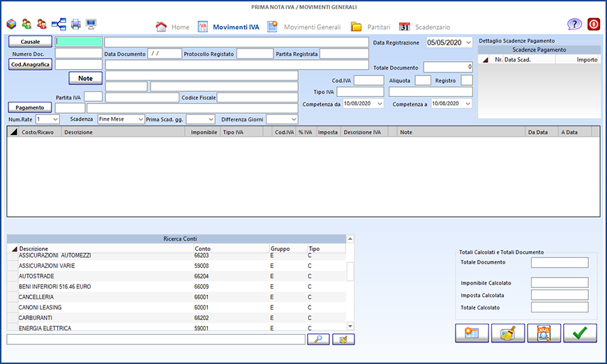Click the red power exit icon
This screenshot has height=364, width=607.
pyautogui.click(x=594, y=24)
